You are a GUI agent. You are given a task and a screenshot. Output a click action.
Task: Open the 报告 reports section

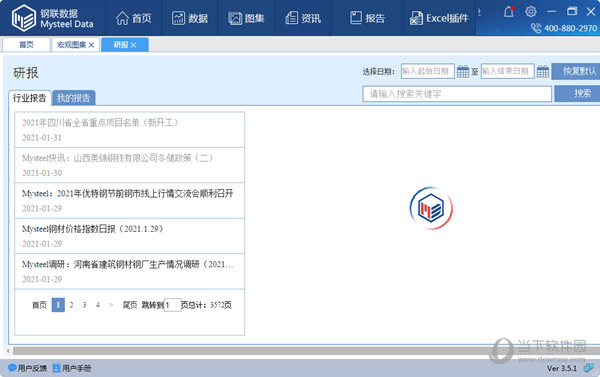(367, 18)
